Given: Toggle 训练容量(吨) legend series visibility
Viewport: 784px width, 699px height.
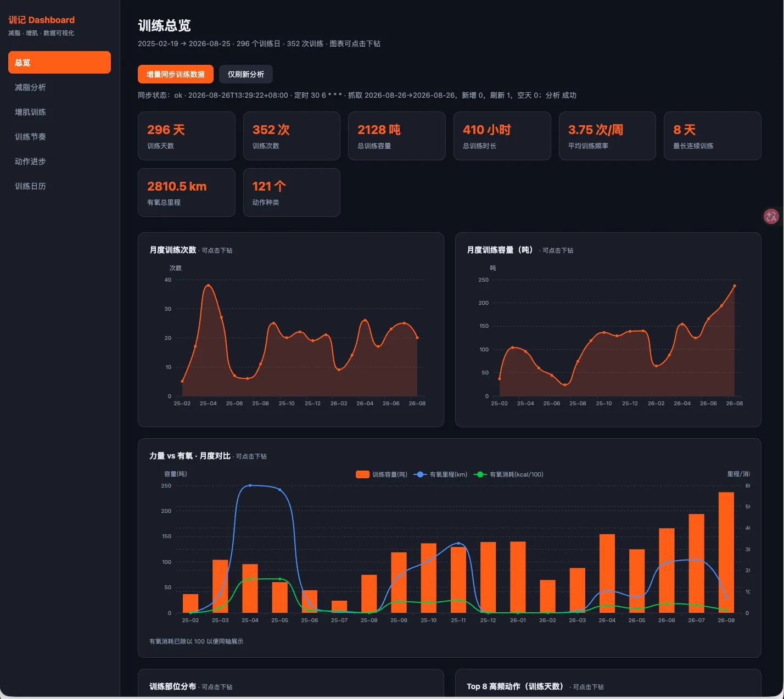Looking at the screenshot, I should point(382,474).
